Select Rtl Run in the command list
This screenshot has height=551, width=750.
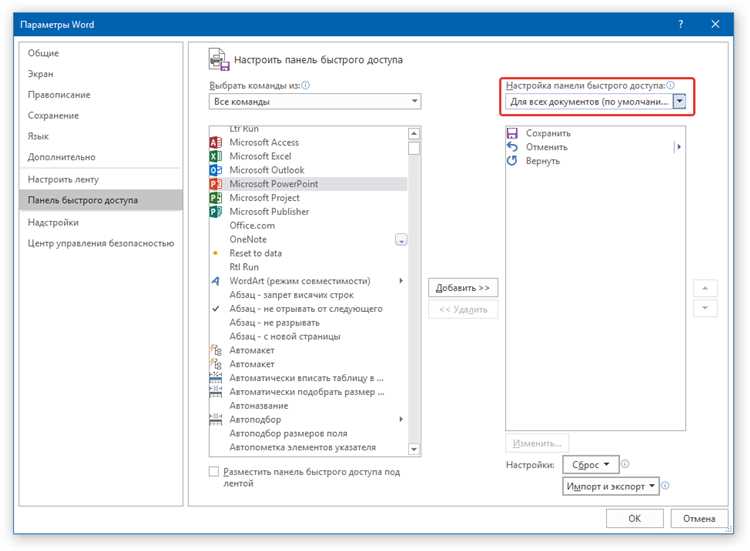tap(309, 267)
